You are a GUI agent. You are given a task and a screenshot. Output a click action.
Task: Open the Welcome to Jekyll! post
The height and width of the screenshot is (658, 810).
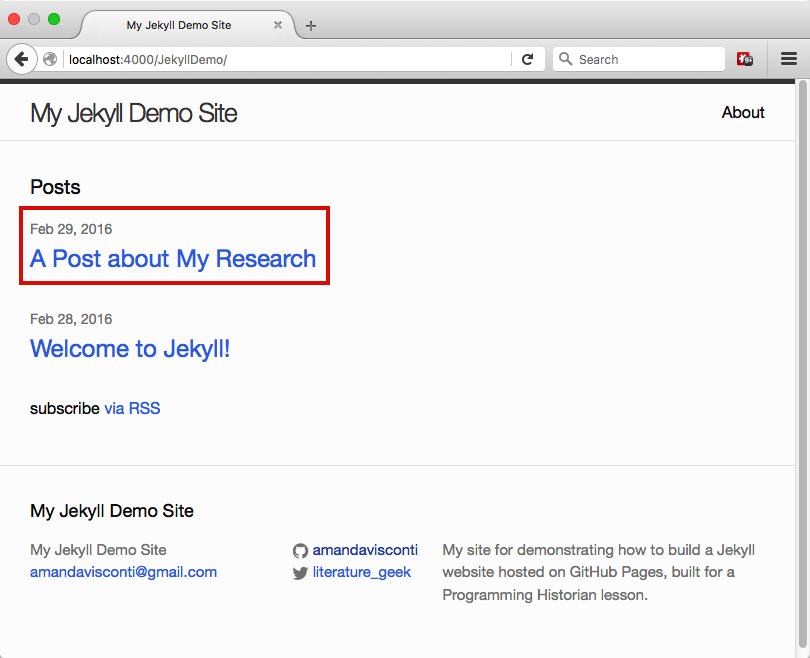(130, 349)
